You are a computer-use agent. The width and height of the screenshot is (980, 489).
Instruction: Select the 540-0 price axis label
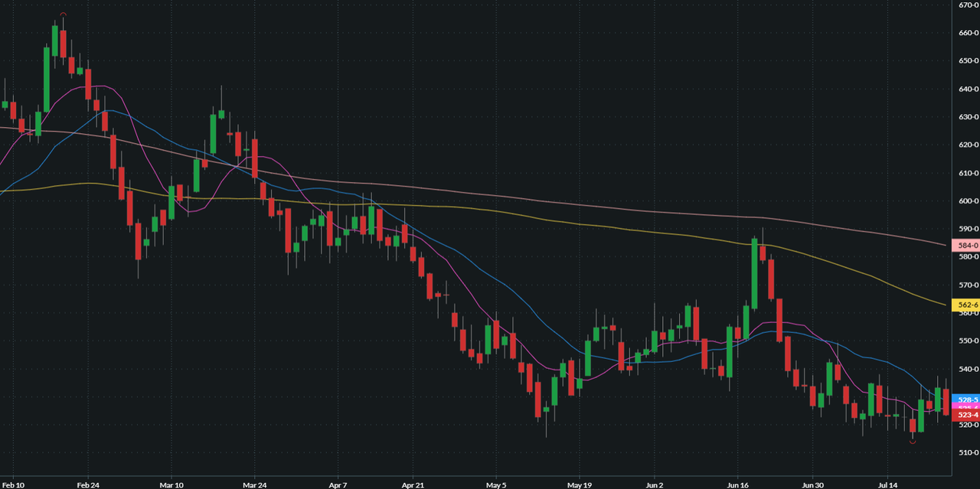tap(968, 369)
